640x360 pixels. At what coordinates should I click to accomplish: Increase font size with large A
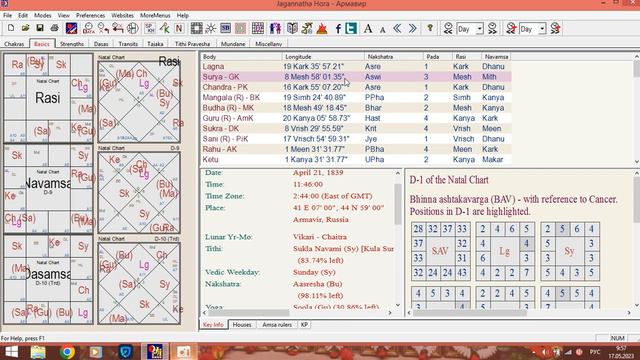coord(368,28)
